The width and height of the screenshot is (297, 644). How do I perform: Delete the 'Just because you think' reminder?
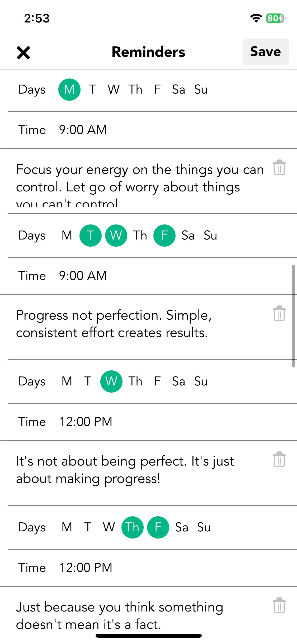click(x=279, y=605)
